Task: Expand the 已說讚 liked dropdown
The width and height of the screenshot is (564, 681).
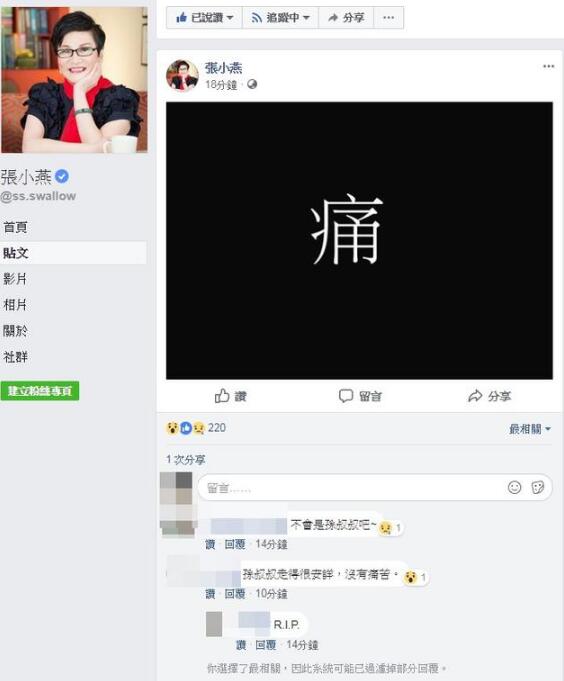Action: pos(204,18)
